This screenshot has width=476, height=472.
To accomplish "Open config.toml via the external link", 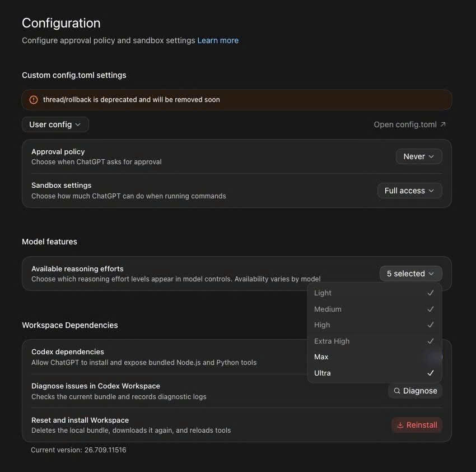I will pyautogui.click(x=409, y=124).
